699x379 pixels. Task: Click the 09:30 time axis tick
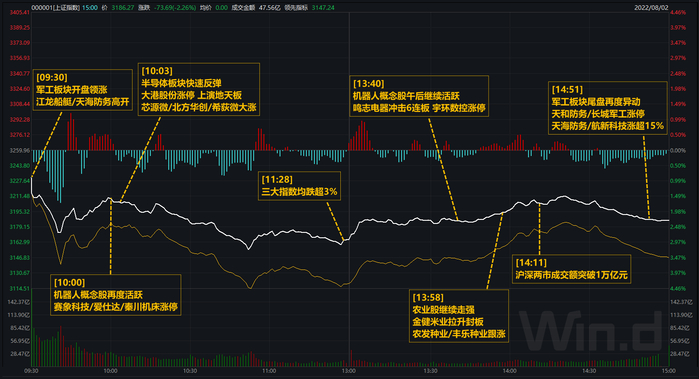31,371
